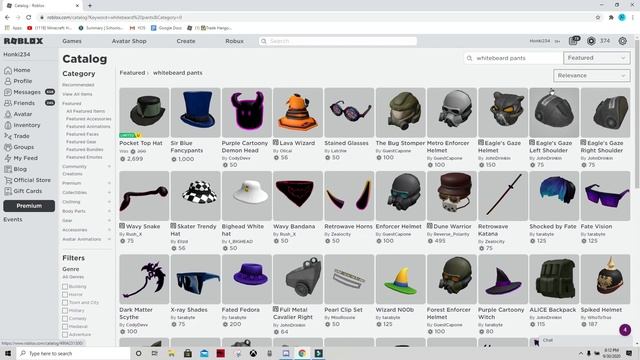Open the Microsoft Store taskbar icon

click(188, 353)
